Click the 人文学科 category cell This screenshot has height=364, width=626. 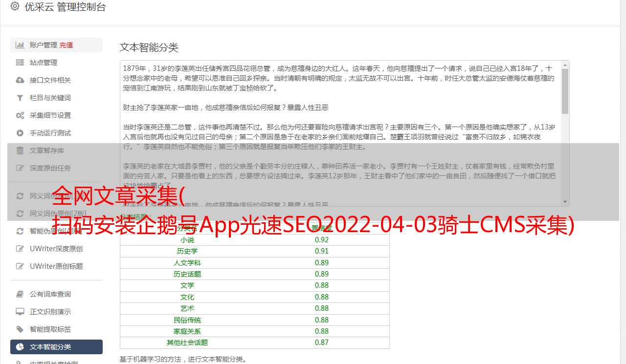click(x=187, y=263)
